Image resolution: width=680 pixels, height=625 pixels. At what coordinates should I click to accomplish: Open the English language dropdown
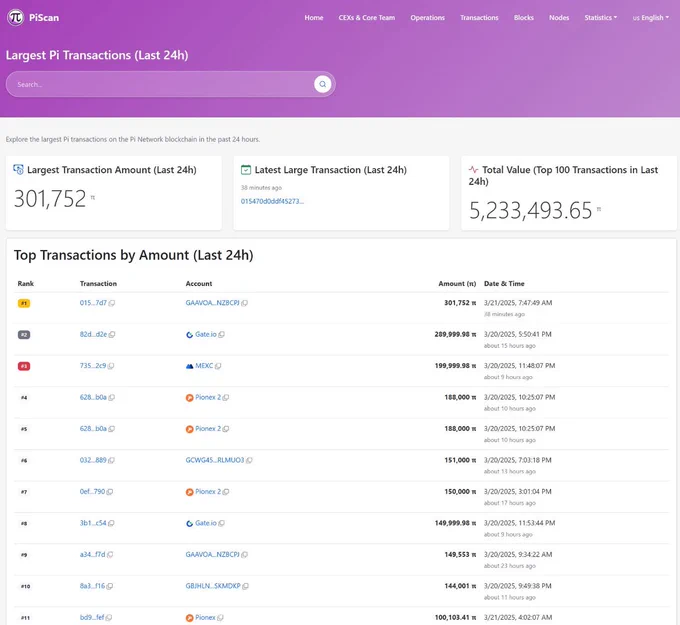pyautogui.click(x=651, y=18)
